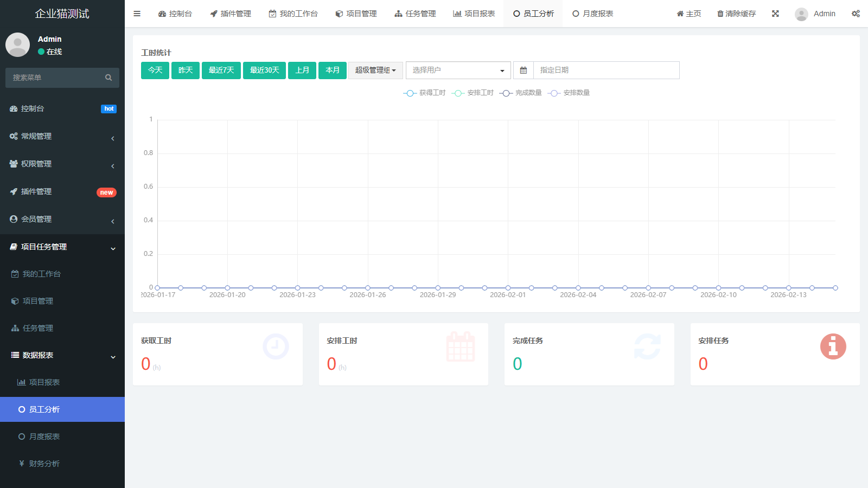
Task: Open settings gears icon in top-right corner
Action: pyautogui.click(x=856, y=14)
